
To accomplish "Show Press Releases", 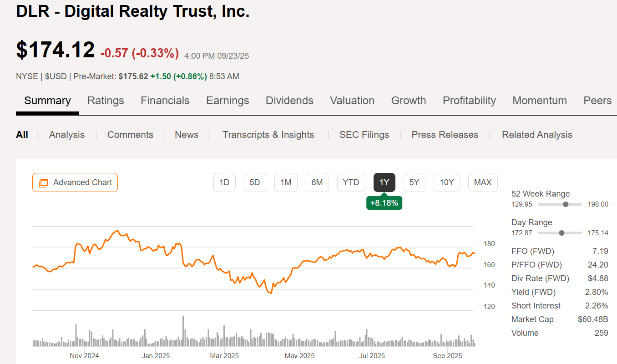I will [x=445, y=135].
